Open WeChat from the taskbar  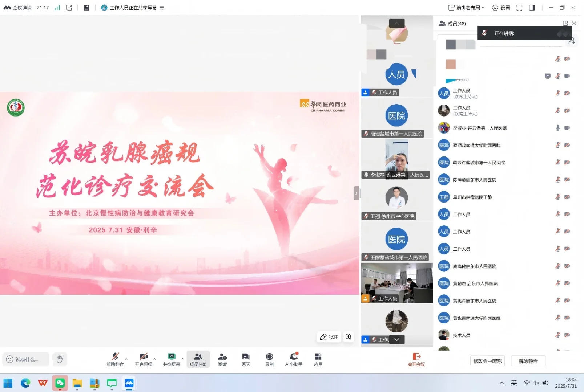click(60, 383)
